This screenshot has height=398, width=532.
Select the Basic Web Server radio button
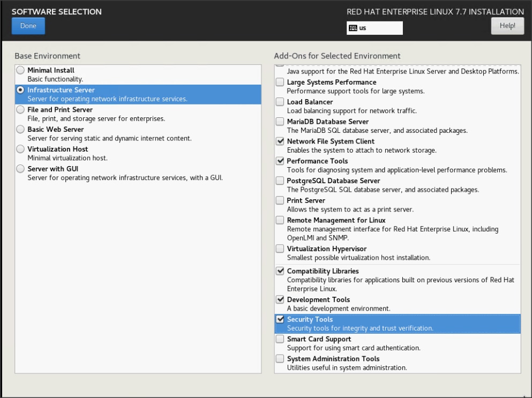[x=20, y=129]
